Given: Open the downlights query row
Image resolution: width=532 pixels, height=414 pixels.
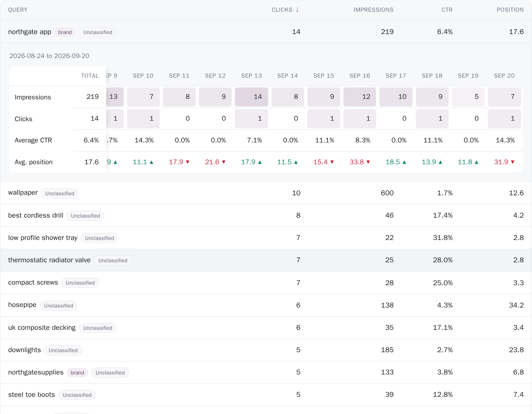Looking at the screenshot, I should [x=266, y=350].
